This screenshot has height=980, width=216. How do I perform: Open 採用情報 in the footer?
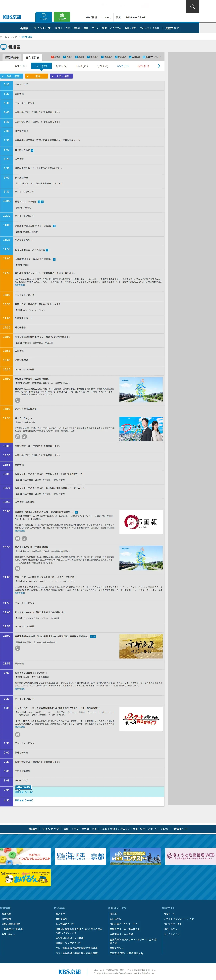6,919
